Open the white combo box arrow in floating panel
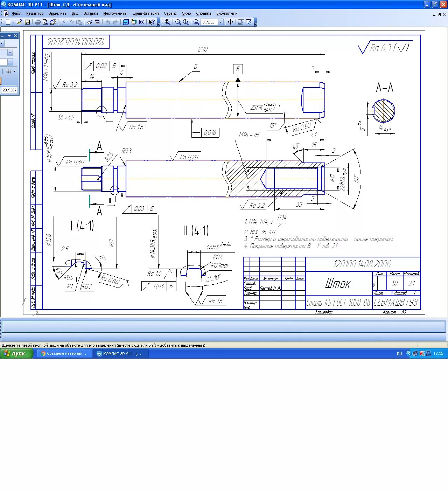The height and width of the screenshot is (491, 448). (10, 62)
